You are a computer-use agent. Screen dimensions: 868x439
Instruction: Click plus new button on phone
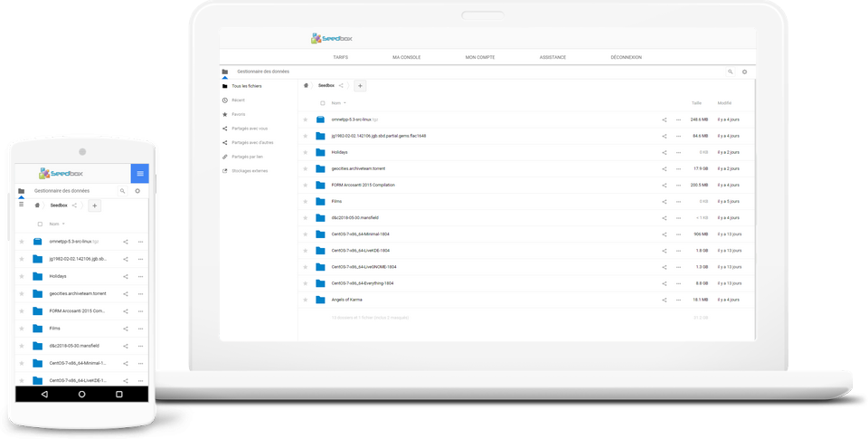click(x=95, y=205)
